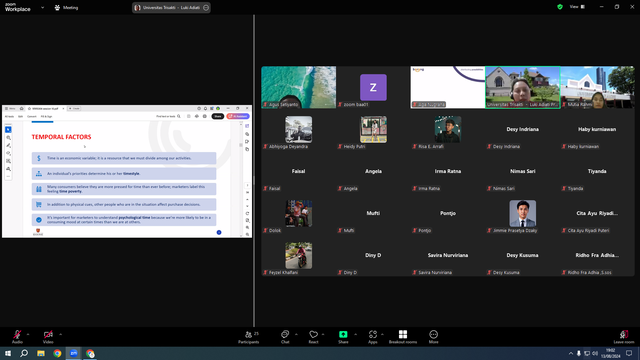Open the More options icon

tap(433, 337)
